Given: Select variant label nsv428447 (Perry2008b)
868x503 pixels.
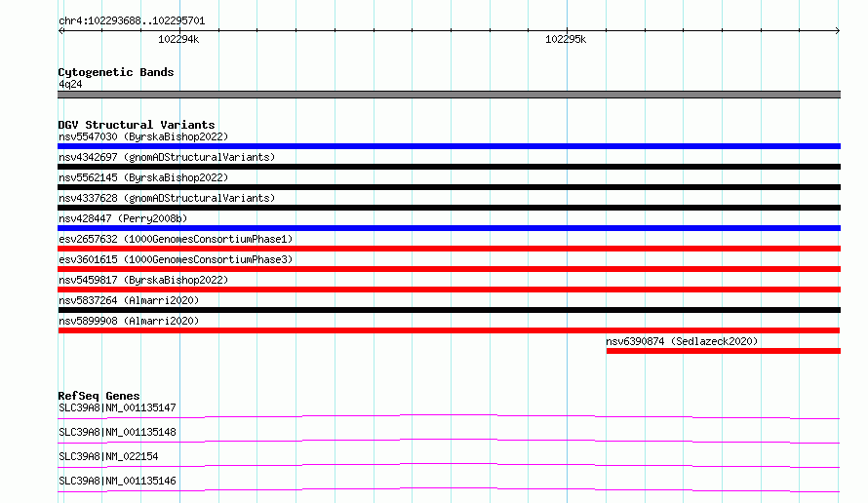Looking at the screenshot, I should [x=123, y=218].
